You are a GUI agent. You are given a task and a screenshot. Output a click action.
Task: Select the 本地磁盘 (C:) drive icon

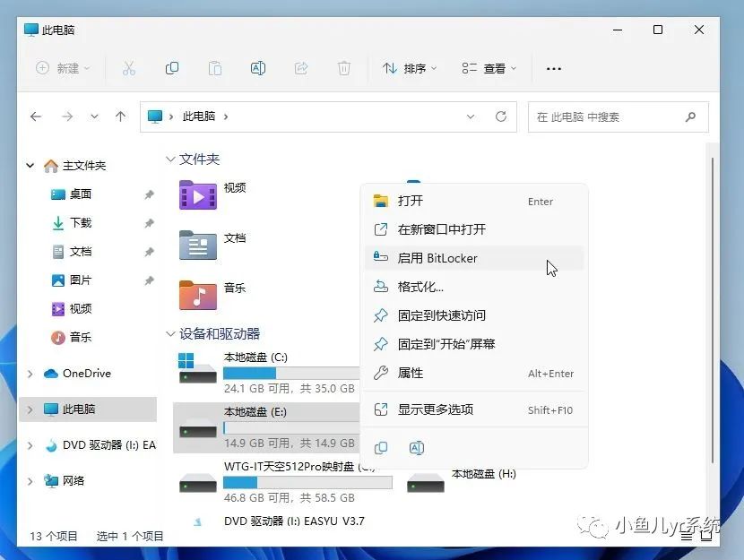click(197, 368)
